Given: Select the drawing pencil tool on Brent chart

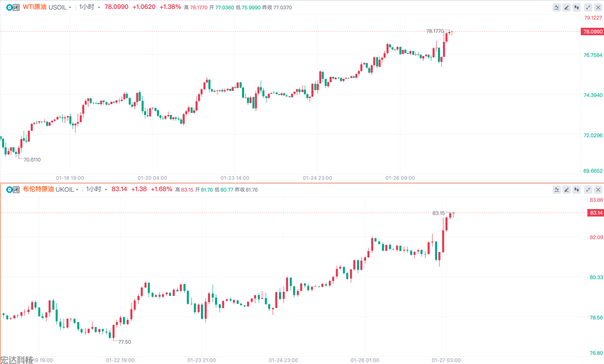Looking at the screenshot, I should coord(566,190).
